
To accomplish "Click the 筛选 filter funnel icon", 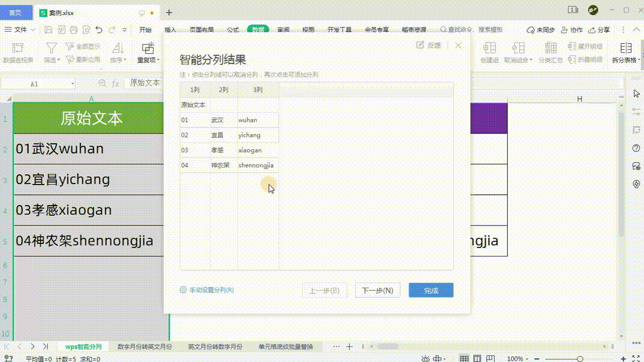I will pyautogui.click(x=52, y=48).
